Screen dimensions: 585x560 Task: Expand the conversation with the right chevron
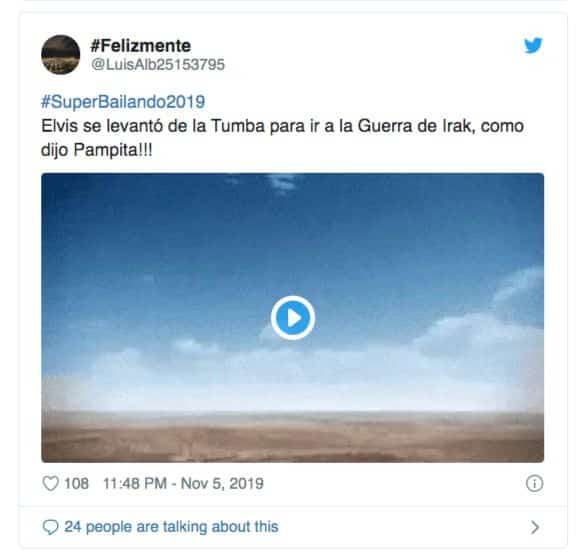(x=535, y=527)
